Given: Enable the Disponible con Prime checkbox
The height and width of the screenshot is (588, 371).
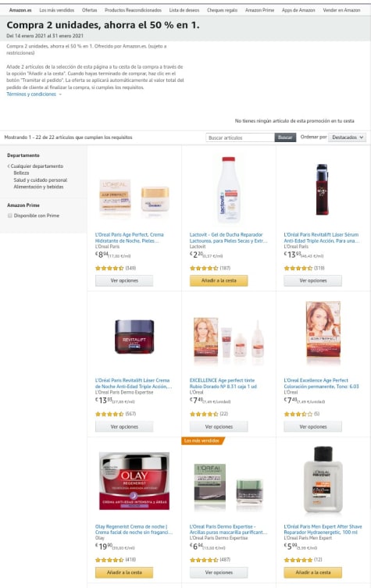Looking at the screenshot, I should click(x=10, y=216).
